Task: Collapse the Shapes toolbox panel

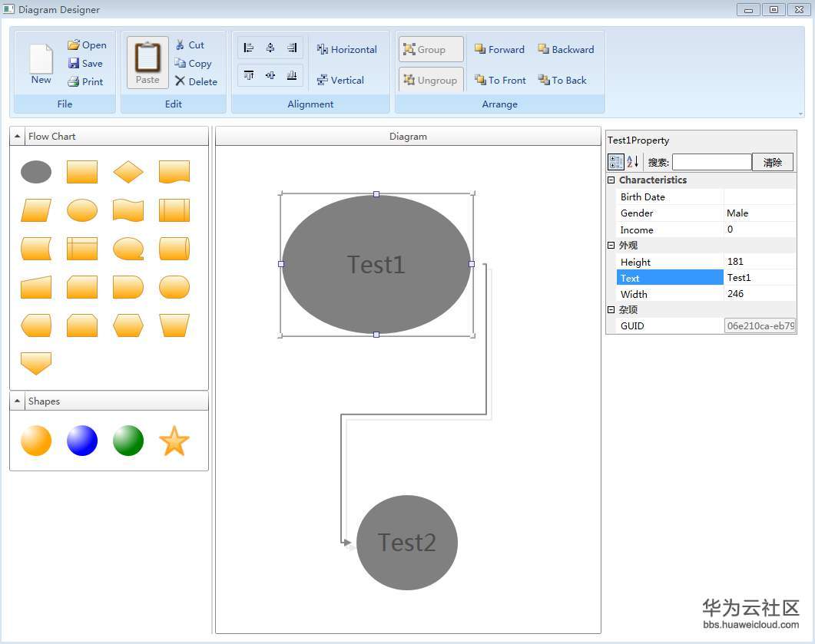Action: [x=17, y=401]
